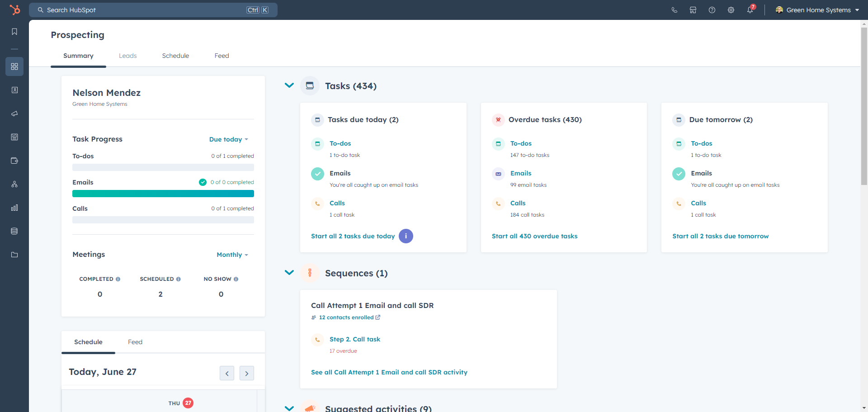
Task: Click the Emails envelope icon under Overdue tasks
Action: [x=498, y=174]
